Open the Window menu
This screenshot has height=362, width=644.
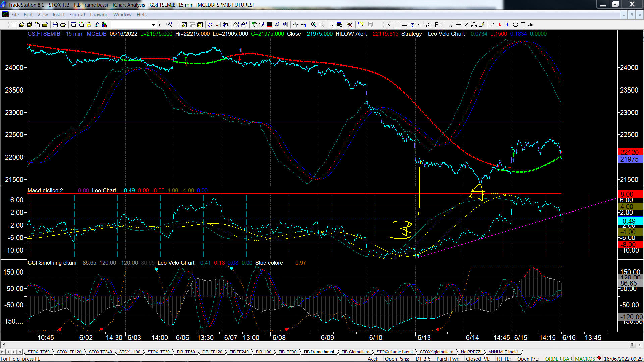pos(122,15)
